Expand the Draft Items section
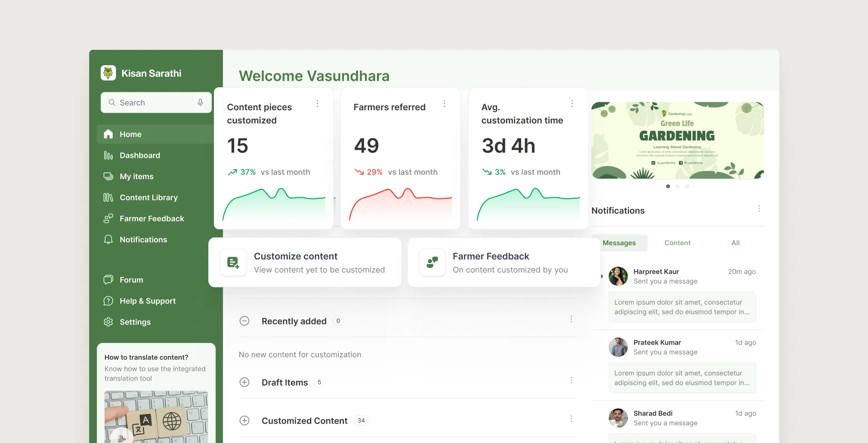Screen dimensions: 868x443 [244, 382]
